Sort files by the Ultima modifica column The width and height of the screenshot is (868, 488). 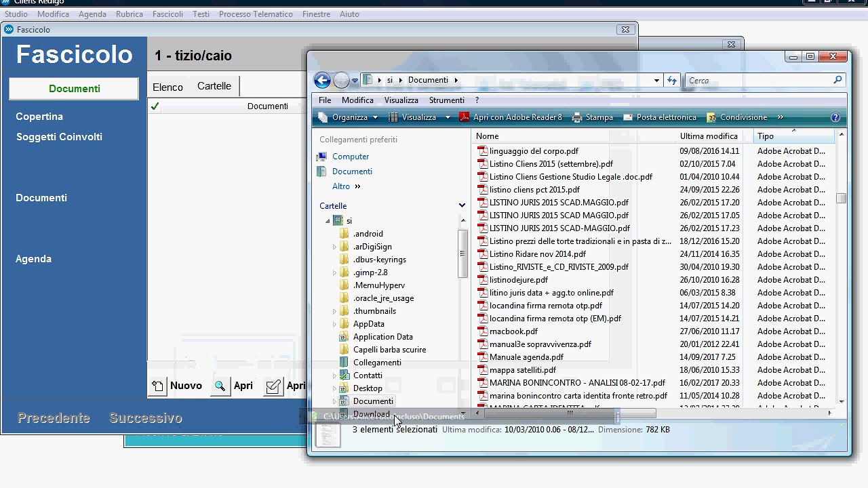click(709, 136)
